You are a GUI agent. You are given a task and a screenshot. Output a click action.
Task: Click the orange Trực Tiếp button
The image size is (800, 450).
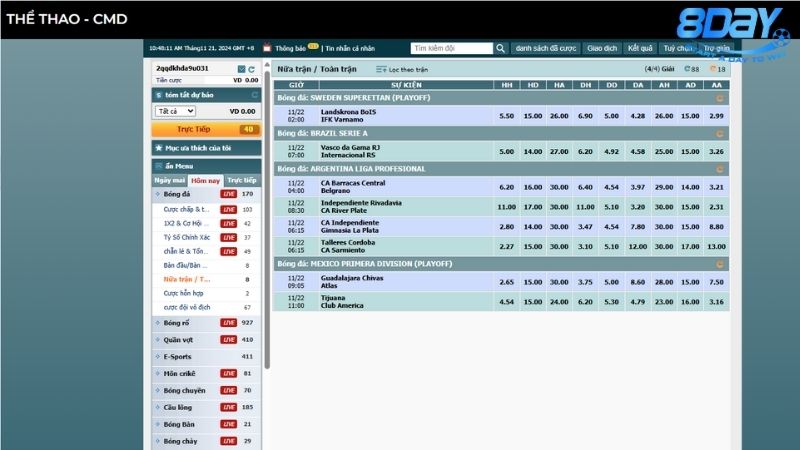click(206, 130)
